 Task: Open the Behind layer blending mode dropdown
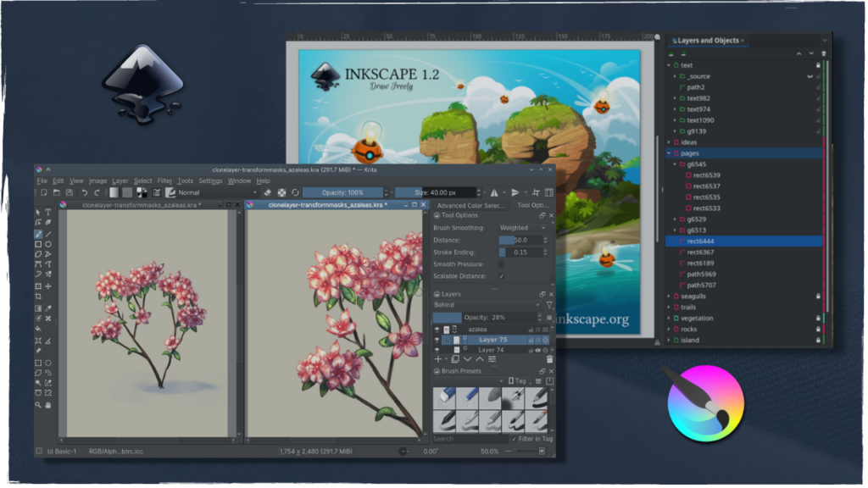point(486,305)
